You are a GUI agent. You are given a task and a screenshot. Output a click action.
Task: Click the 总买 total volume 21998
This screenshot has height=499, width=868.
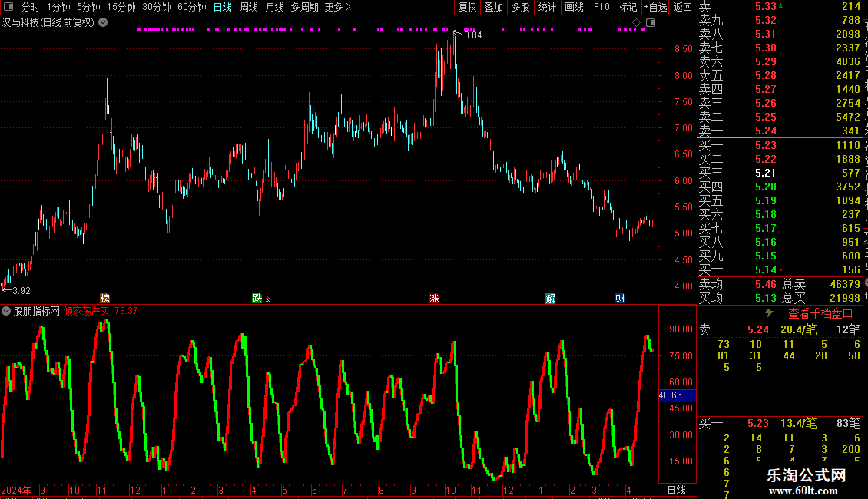pos(845,298)
